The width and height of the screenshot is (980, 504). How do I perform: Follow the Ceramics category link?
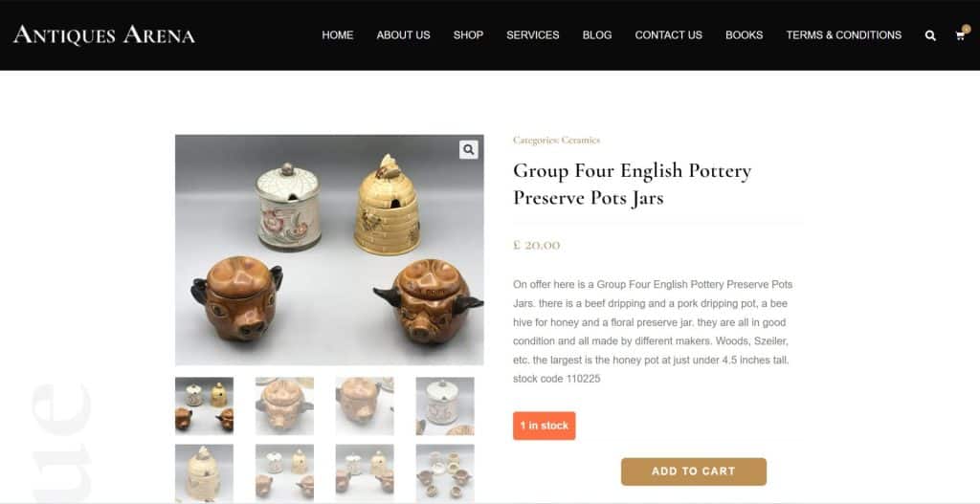581,140
